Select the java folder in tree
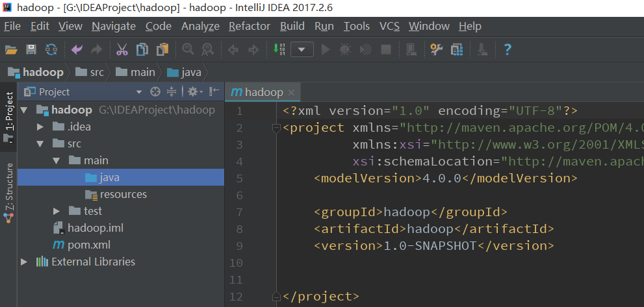Image resolution: width=644 pixels, height=307 pixels. click(121, 177)
